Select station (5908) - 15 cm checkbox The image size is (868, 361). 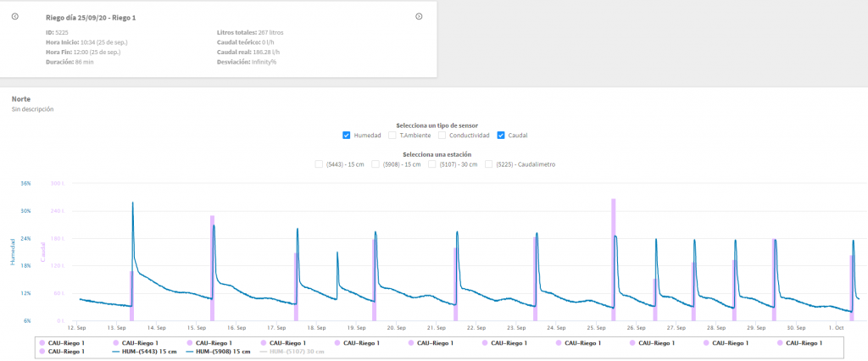[376, 164]
